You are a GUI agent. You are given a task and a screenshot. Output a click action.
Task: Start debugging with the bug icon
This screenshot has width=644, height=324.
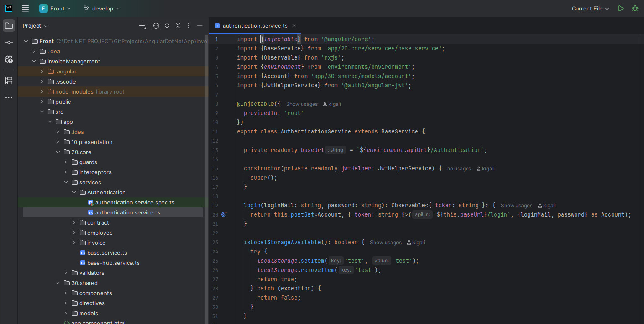pyautogui.click(x=635, y=8)
